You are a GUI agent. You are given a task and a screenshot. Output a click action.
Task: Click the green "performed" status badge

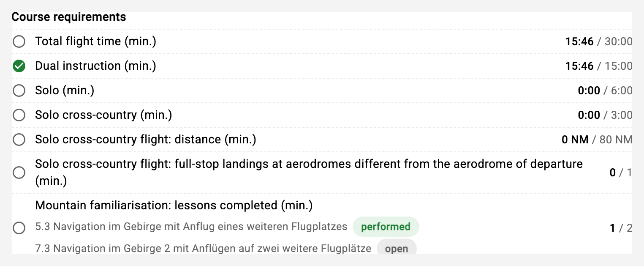386,227
